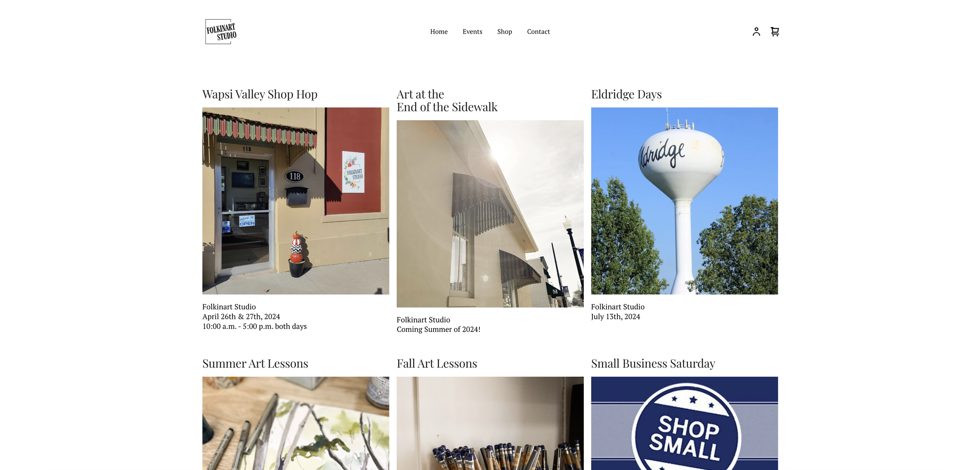Click the Folkinart Studio logo
The image size is (980, 470).
[221, 31]
